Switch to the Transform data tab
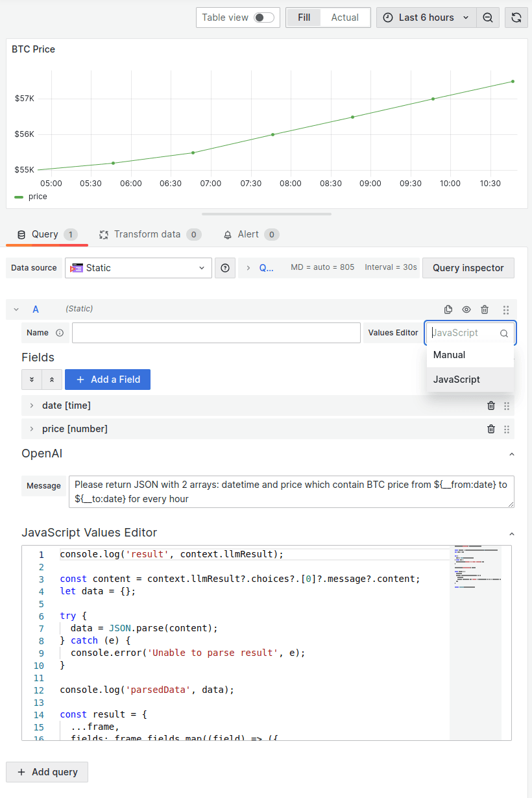This screenshot has height=798, width=532. pos(150,234)
